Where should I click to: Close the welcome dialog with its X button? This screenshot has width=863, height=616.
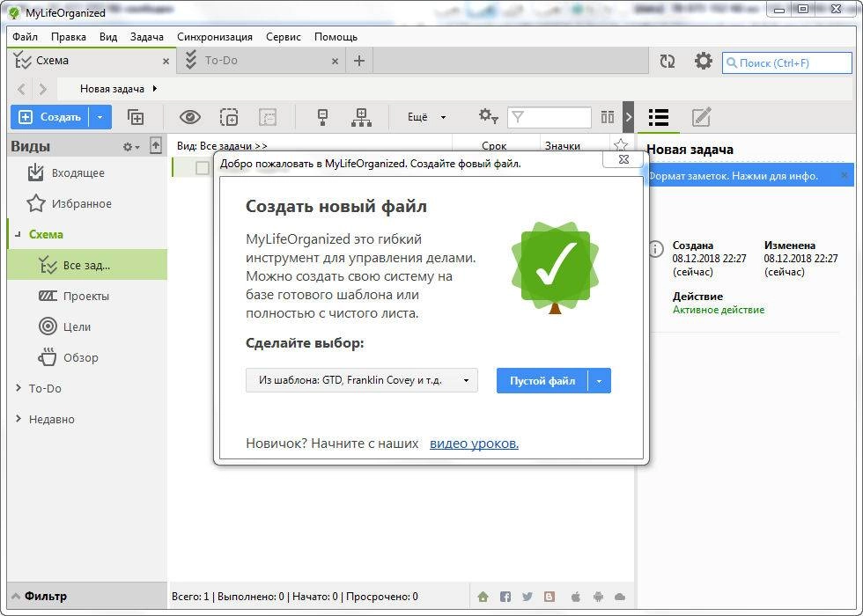point(623,159)
